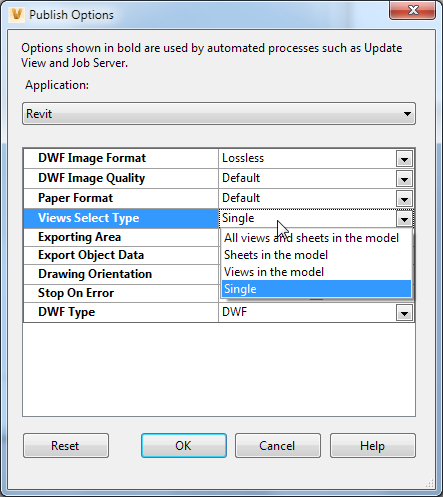Select the Export Object Data row

click(121, 255)
